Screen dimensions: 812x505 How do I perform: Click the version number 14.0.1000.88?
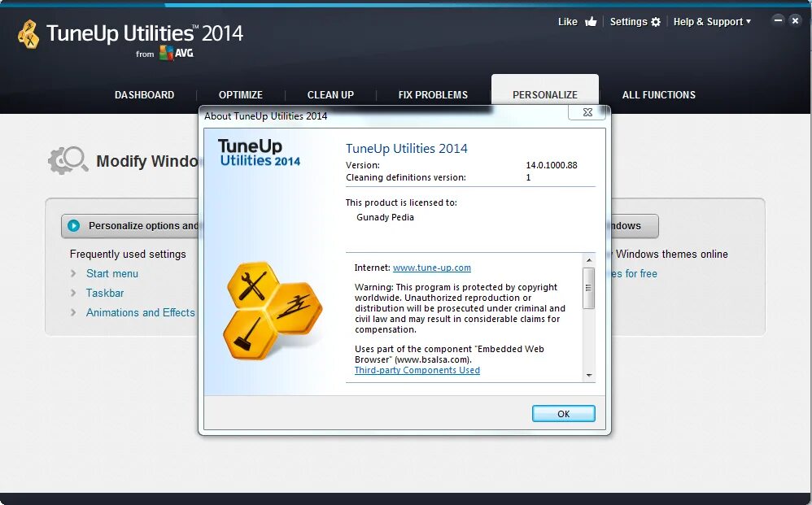(x=552, y=165)
